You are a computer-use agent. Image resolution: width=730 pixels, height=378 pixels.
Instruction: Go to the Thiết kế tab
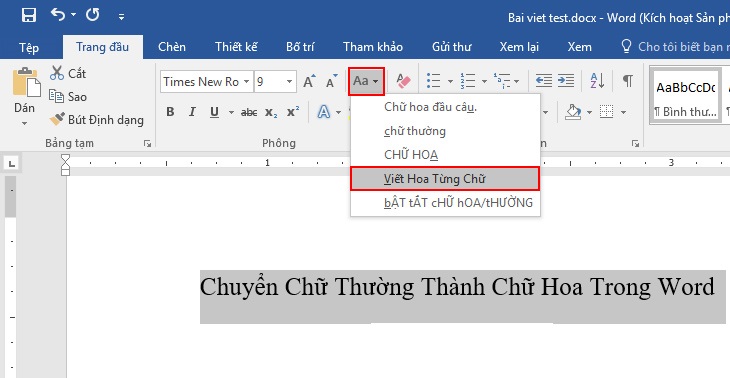[236, 47]
